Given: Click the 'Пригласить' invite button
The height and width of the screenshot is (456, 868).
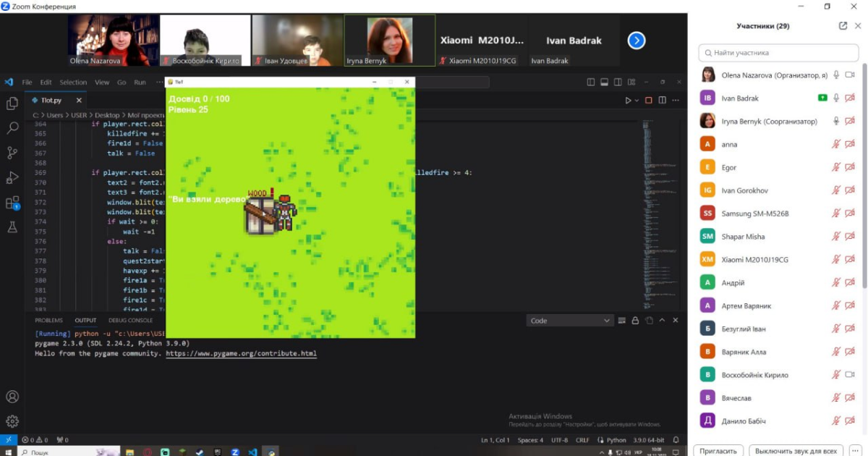Looking at the screenshot, I should (x=718, y=450).
